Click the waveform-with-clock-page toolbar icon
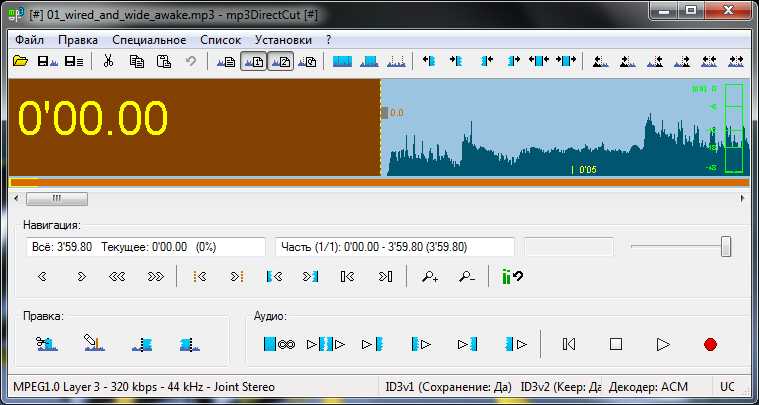 point(307,61)
